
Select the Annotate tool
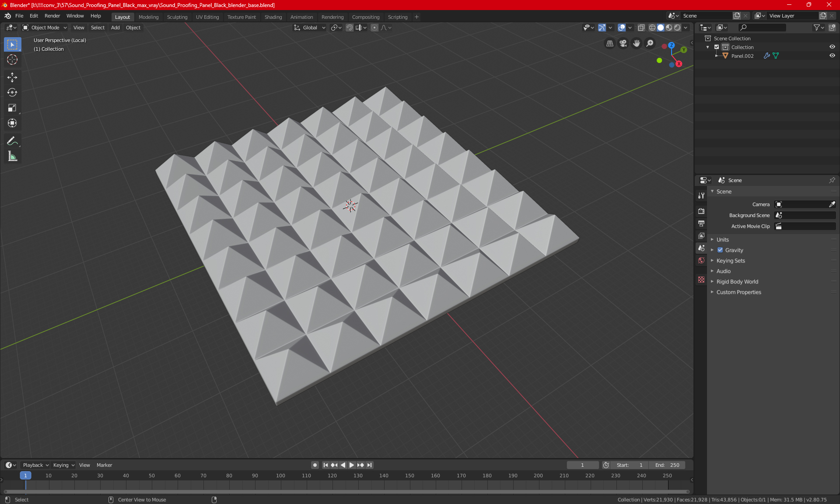(12, 141)
